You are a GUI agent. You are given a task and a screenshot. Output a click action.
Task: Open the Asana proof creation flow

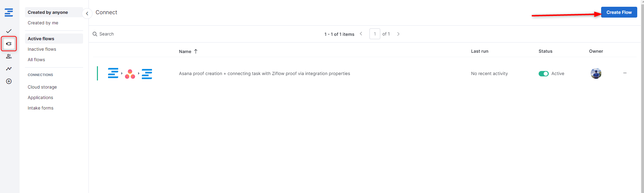click(264, 74)
